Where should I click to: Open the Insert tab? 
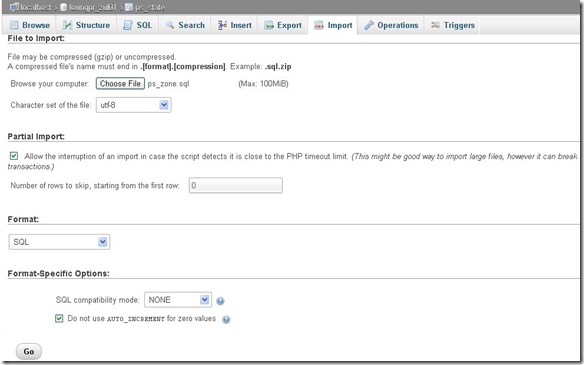pyautogui.click(x=234, y=25)
